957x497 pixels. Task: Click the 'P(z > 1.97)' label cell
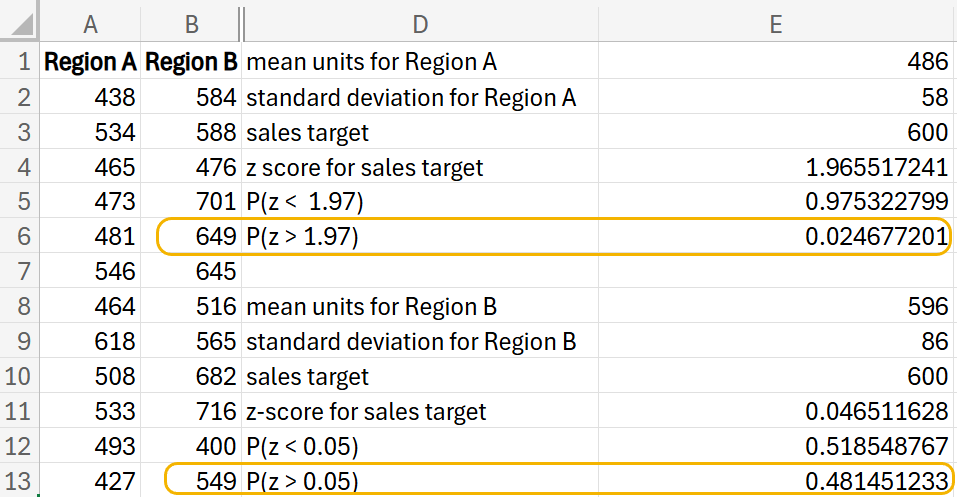click(x=420, y=237)
